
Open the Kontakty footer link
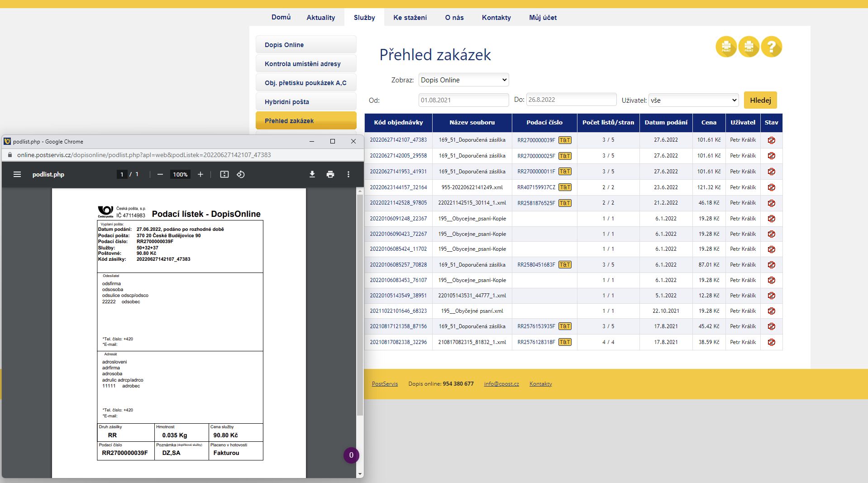coord(541,384)
